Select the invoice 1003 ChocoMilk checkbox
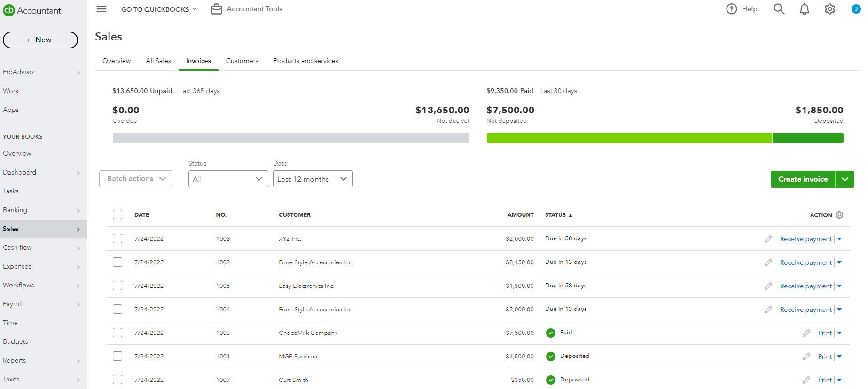 click(117, 333)
